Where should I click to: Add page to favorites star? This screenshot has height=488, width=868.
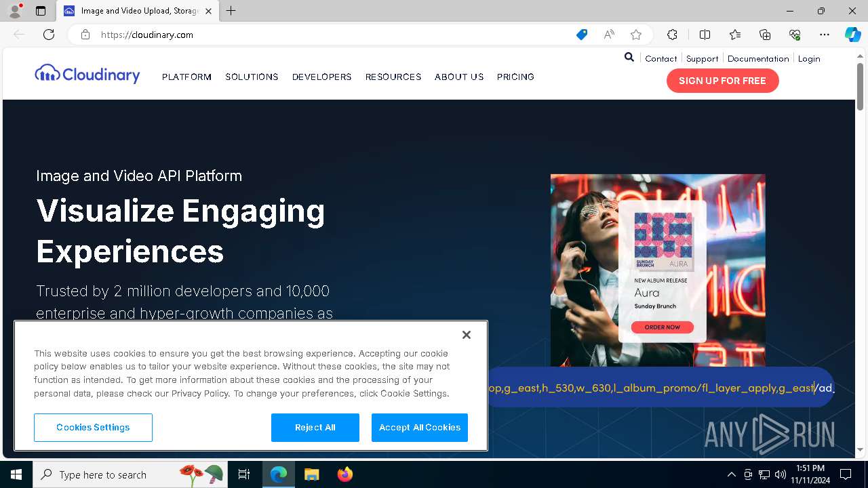636,35
